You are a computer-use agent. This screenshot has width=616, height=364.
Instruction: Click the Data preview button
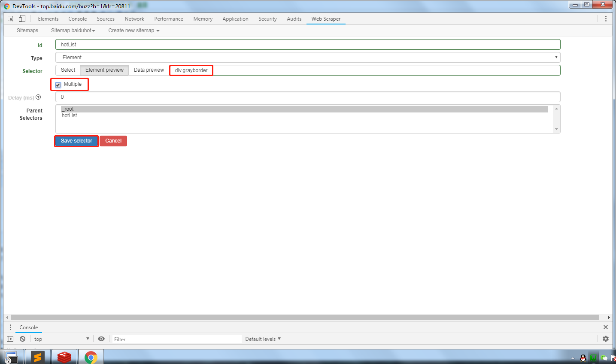pyautogui.click(x=149, y=70)
